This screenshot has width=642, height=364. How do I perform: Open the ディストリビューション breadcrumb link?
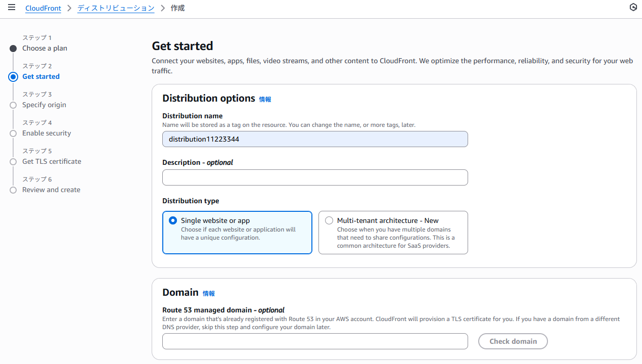116,8
